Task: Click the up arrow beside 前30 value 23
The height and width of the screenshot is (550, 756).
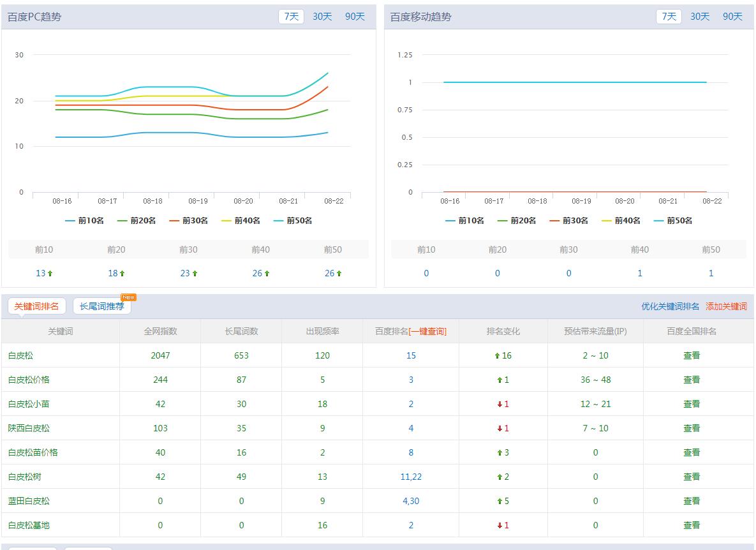Action: pyautogui.click(x=195, y=274)
